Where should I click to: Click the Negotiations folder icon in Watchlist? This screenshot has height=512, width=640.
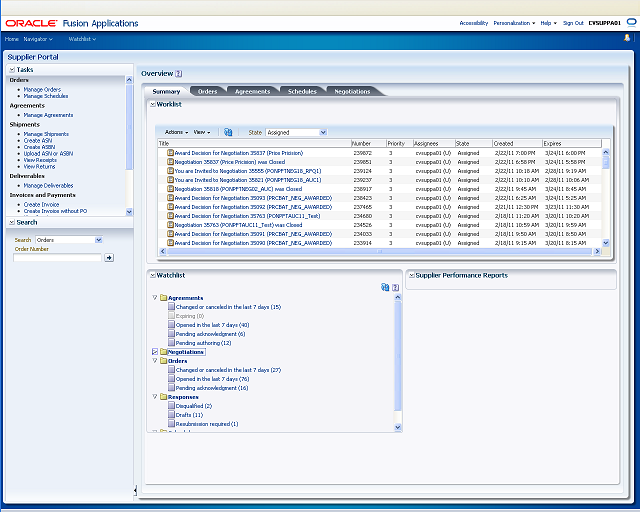click(x=164, y=352)
